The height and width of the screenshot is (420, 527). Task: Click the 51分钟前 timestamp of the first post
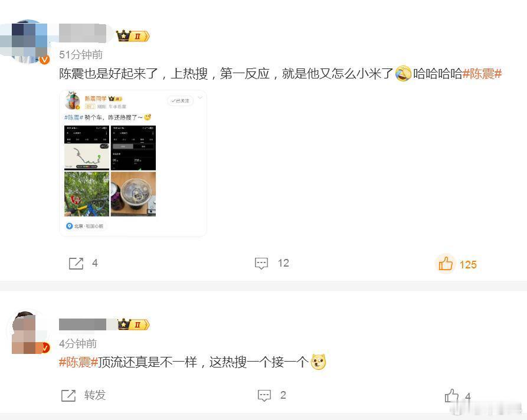click(x=81, y=55)
